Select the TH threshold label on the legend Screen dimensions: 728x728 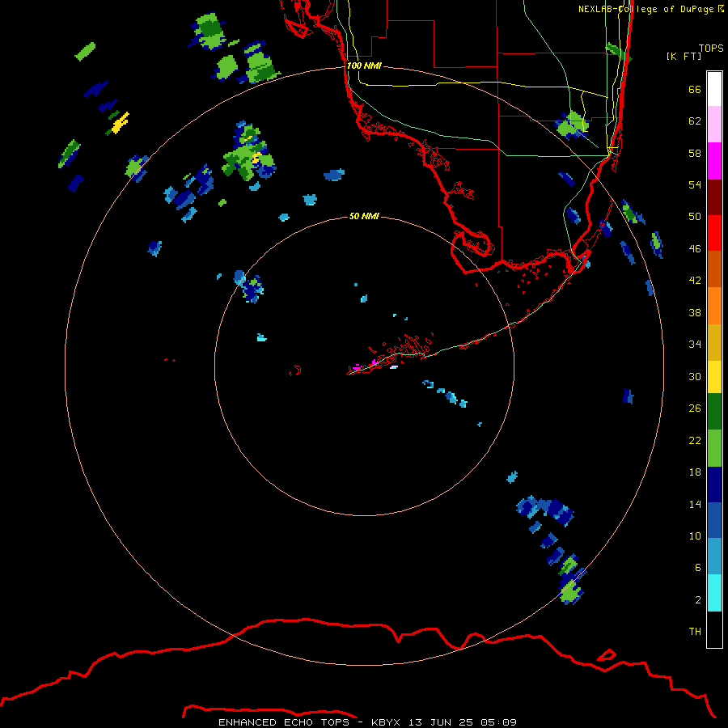(x=695, y=632)
